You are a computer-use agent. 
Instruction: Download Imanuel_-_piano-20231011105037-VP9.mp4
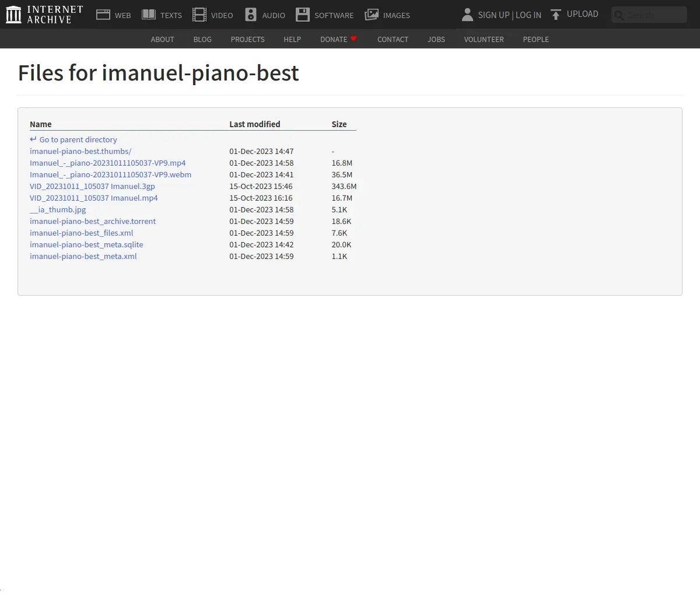click(108, 163)
